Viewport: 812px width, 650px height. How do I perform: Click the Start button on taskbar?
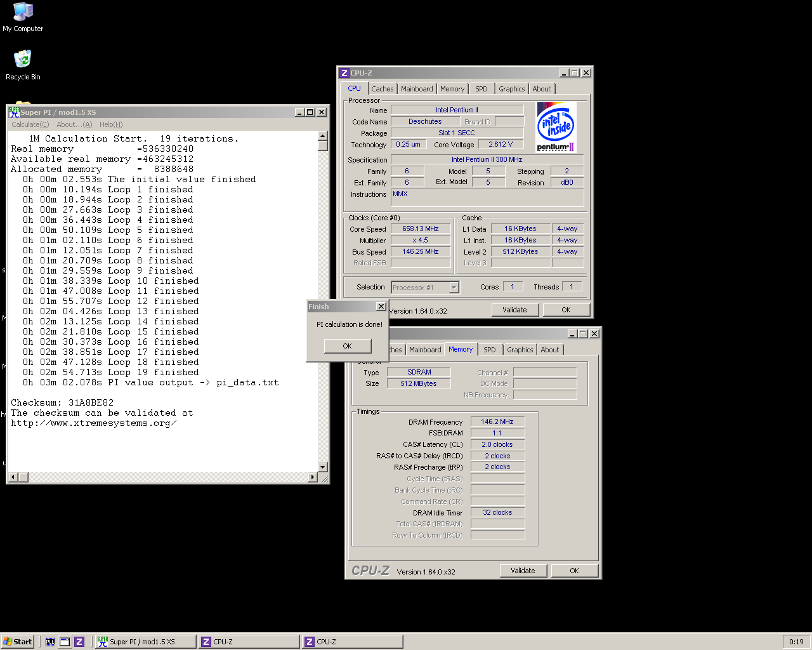click(x=18, y=642)
